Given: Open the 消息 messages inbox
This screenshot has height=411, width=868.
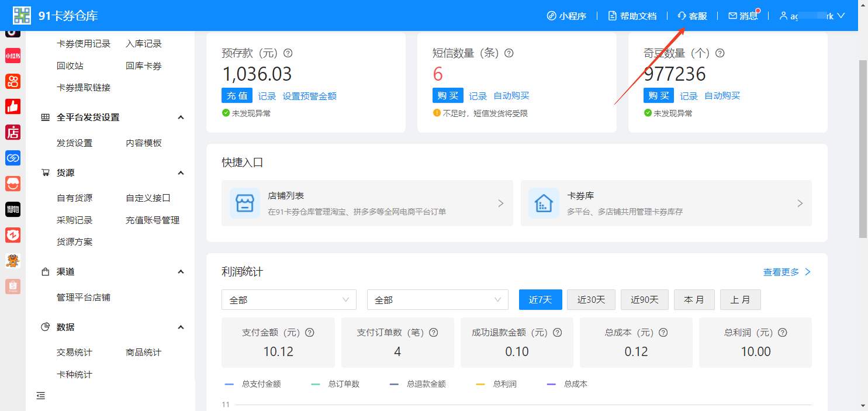Looking at the screenshot, I should 743,16.
